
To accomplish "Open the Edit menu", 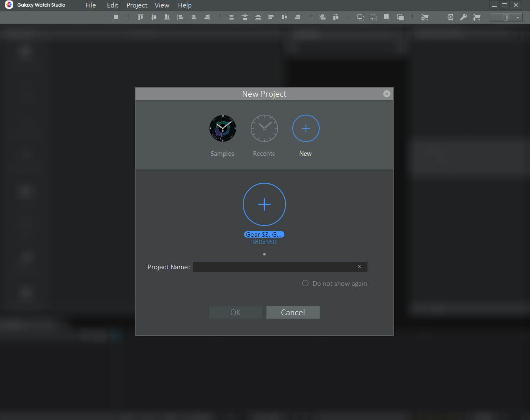I will point(113,5).
